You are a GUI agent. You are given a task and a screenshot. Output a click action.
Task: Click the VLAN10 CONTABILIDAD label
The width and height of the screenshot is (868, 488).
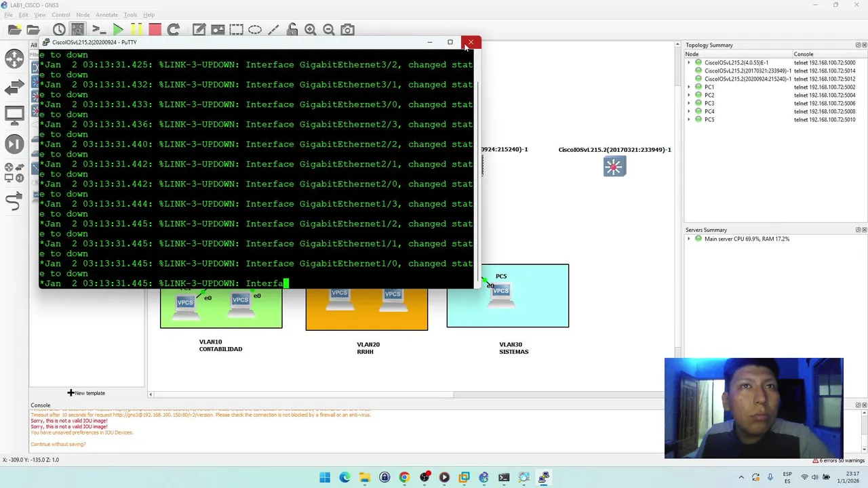(x=220, y=346)
